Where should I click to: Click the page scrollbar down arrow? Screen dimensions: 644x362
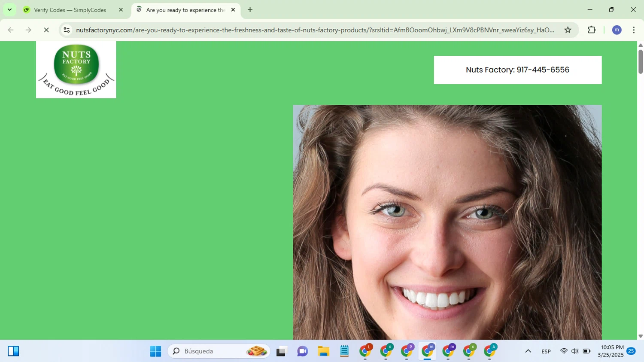(x=640, y=336)
